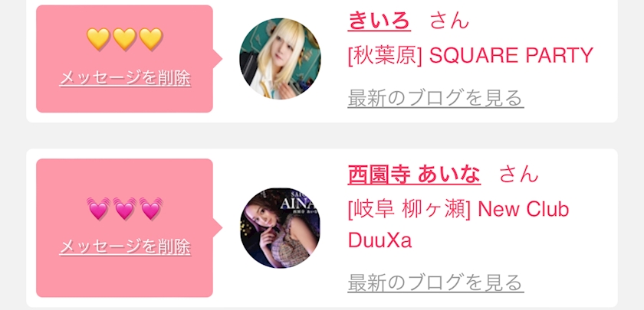Open the [岐阜 柳ヶ瀬] New Club DuuXa link
Viewport: 644px width, 310px height.
pos(458,225)
